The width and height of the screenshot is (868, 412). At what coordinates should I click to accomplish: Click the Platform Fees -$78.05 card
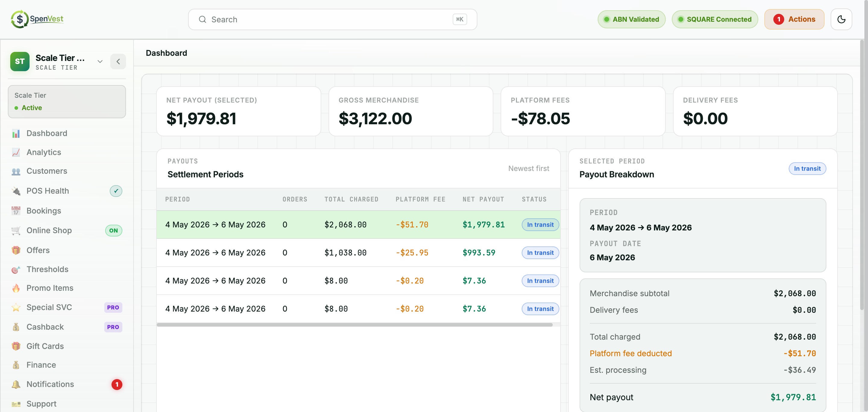point(583,112)
